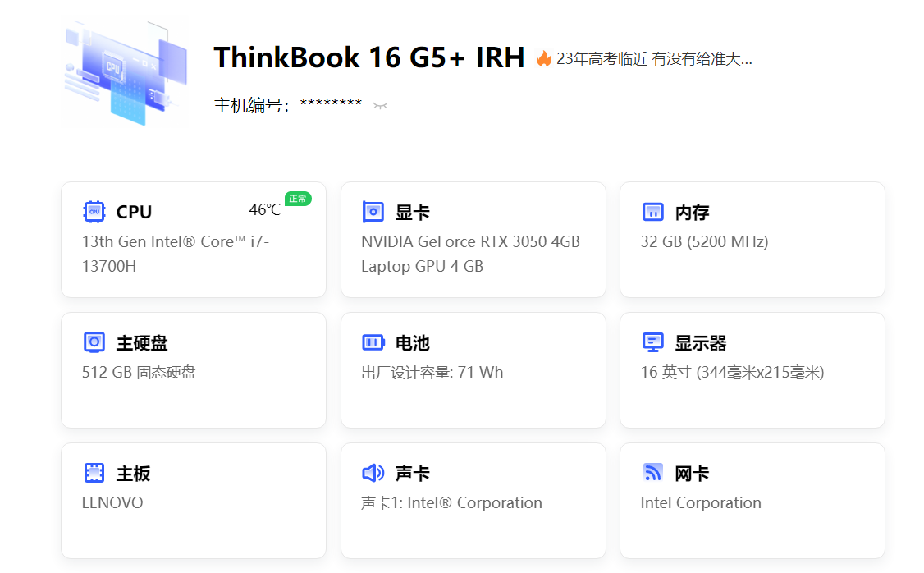Image resolution: width=924 pixels, height=573 pixels.
Task: Click 声卡1: Intel® Corporation text
Action: tap(451, 503)
